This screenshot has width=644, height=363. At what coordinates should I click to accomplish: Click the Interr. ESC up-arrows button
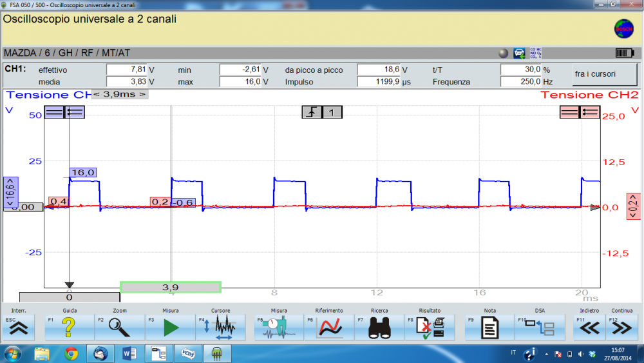point(19,328)
